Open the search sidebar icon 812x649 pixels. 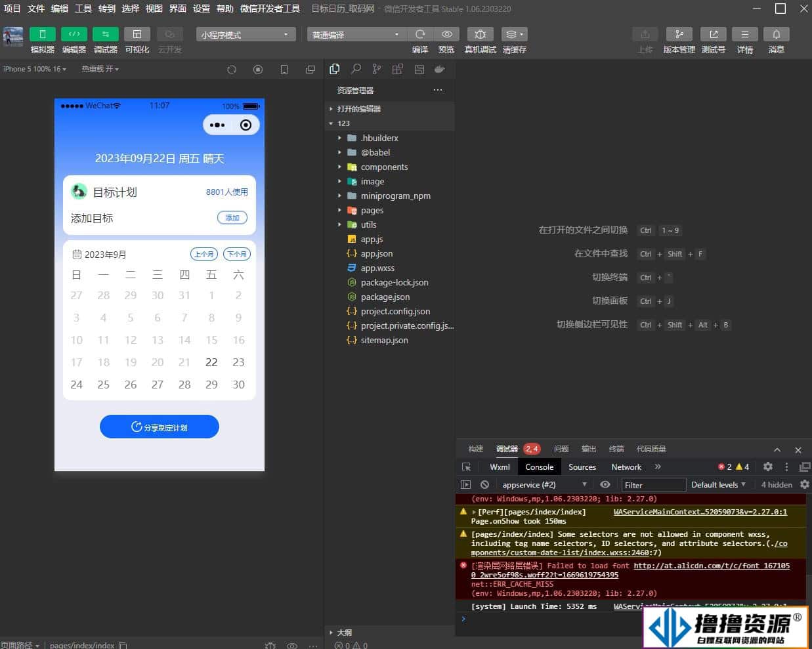[x=356, y=69]
